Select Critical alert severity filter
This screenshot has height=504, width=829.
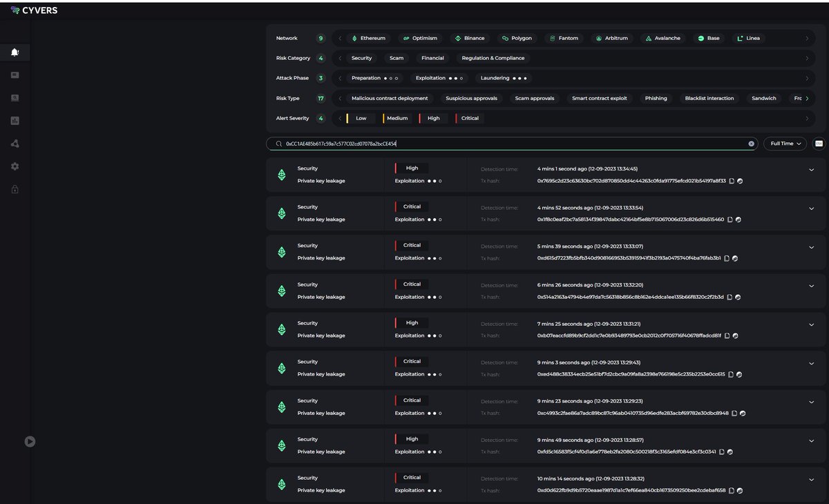click(x=470, y=118)
